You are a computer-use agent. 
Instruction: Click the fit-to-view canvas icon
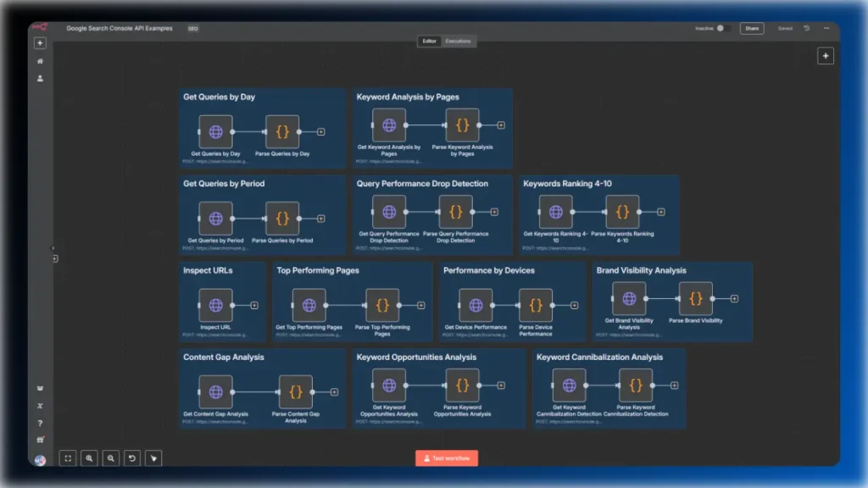[68, 458]
